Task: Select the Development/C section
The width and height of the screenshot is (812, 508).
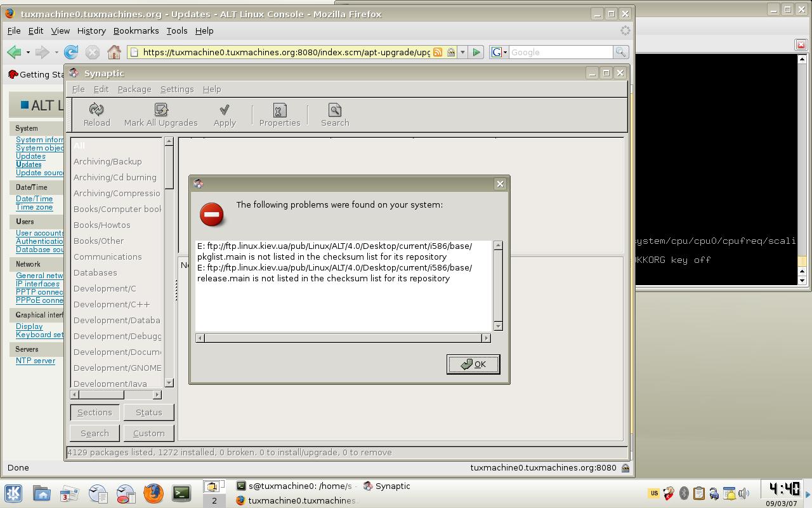Action: click(x=105, y=288)
